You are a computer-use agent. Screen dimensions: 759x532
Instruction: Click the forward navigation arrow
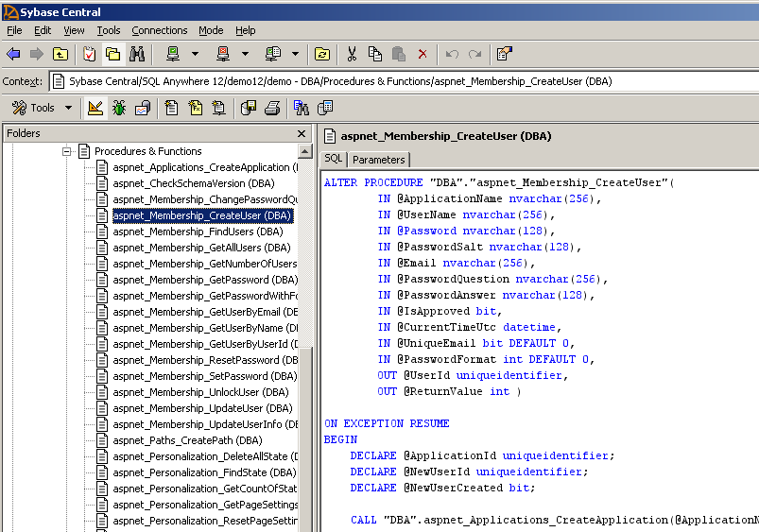[x=36, y=54]
